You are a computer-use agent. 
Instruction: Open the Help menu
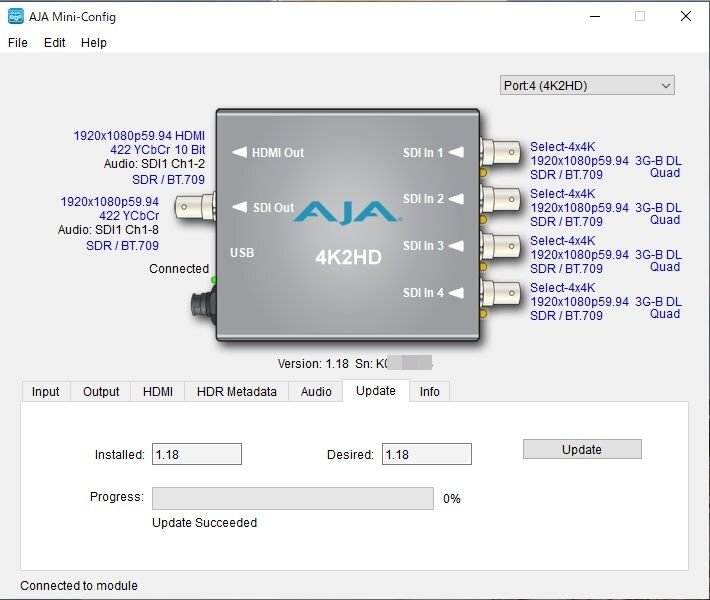tap(94, 43)
